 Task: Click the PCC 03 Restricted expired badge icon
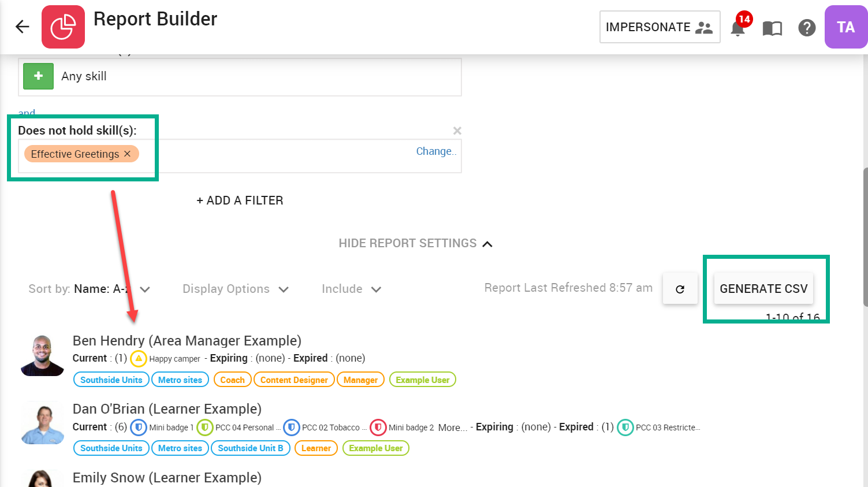(625, 427)
